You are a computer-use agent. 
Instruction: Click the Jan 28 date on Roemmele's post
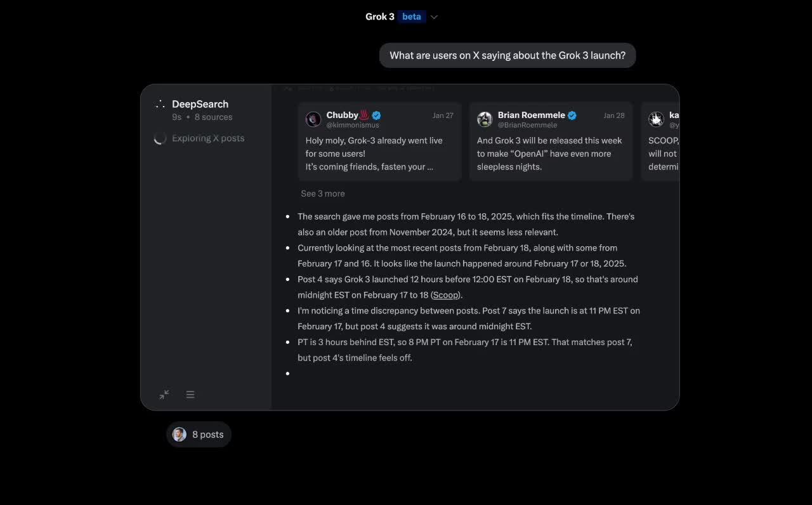pos(614,115)
